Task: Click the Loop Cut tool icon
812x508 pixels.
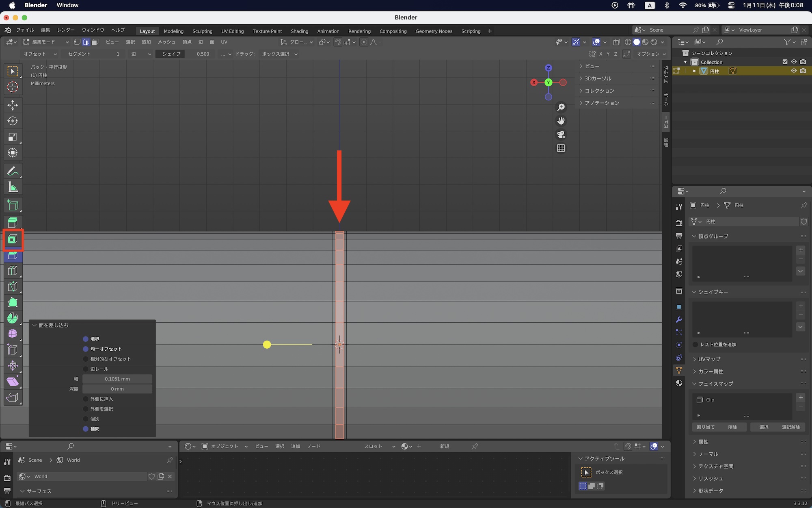Action: click(x=13, y=271)
